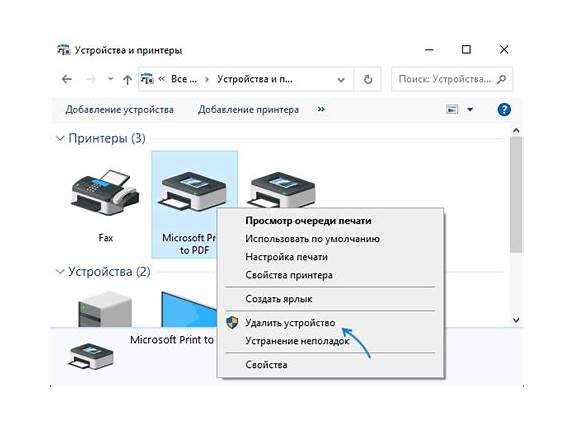Click the 'Fax' label text
575x424 pixels.
[x=106, y=238]
